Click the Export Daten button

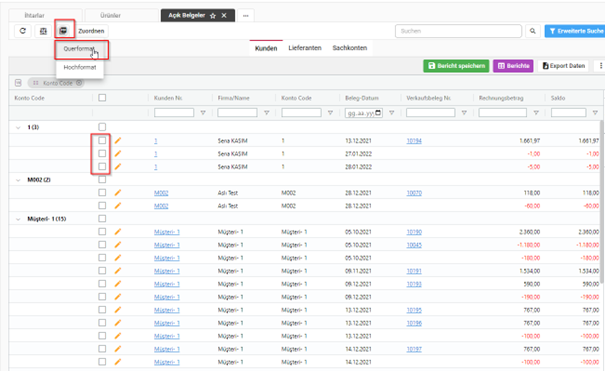click(x=563, y=66)
